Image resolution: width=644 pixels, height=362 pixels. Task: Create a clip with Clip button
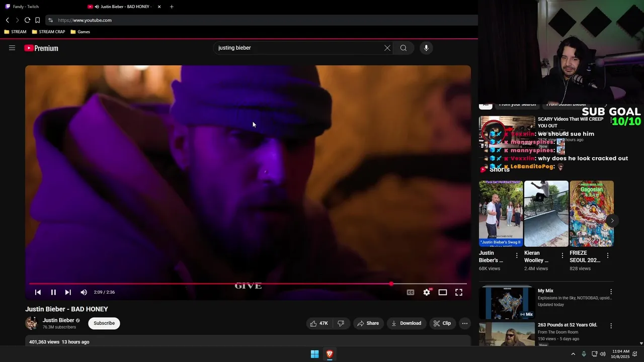(x=442, y=323)
